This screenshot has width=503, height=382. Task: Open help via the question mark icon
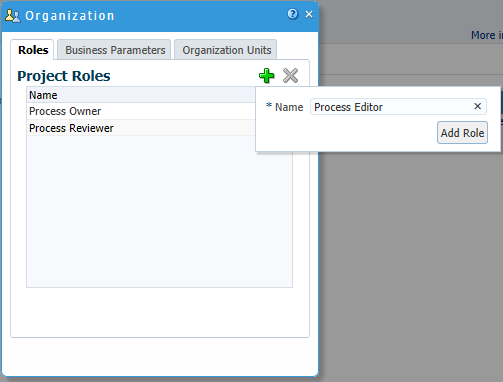293,14
